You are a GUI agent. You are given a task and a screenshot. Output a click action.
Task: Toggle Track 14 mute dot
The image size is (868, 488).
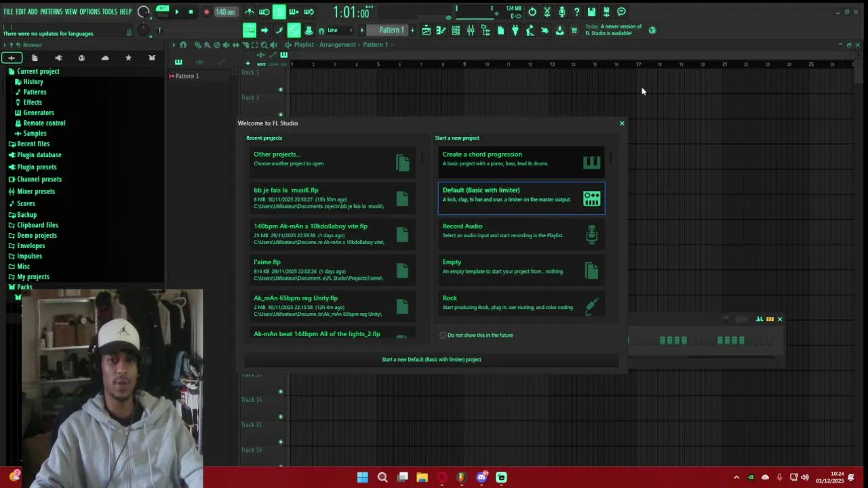(x=281, y=417)
